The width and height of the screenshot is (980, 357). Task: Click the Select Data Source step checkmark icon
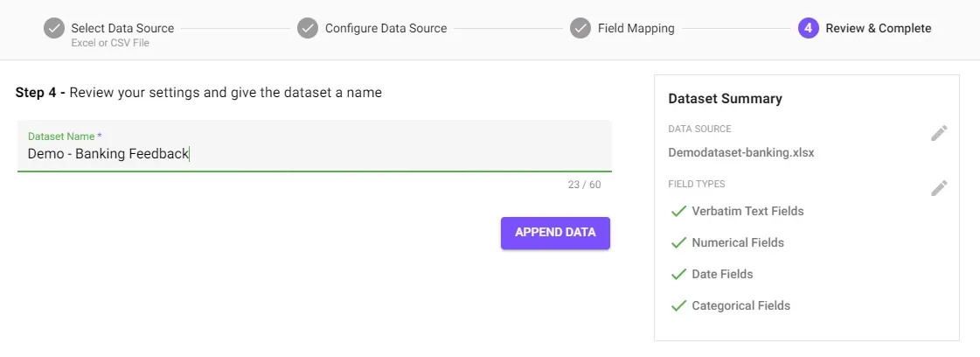point(54,28)
